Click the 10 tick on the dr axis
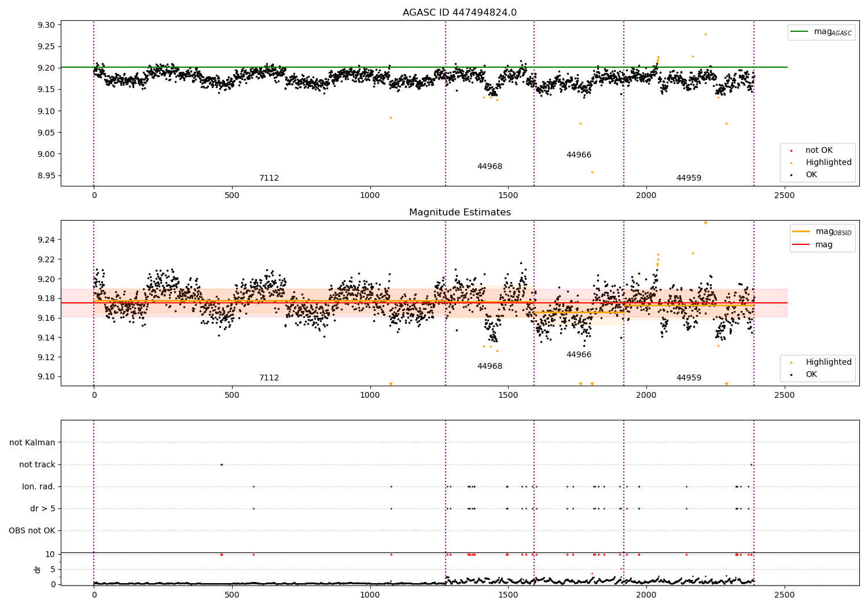This screenshot has height=608, width=868. [x=50, y=555]
